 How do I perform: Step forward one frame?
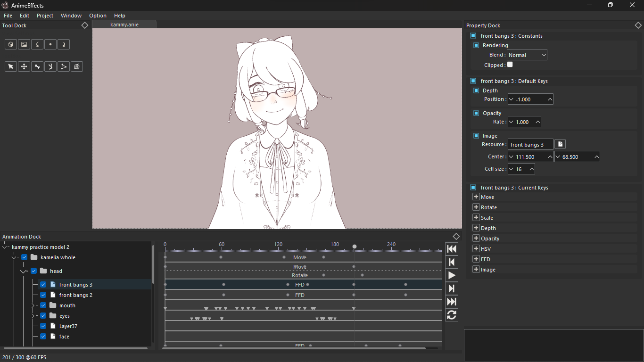click(452, 288)
